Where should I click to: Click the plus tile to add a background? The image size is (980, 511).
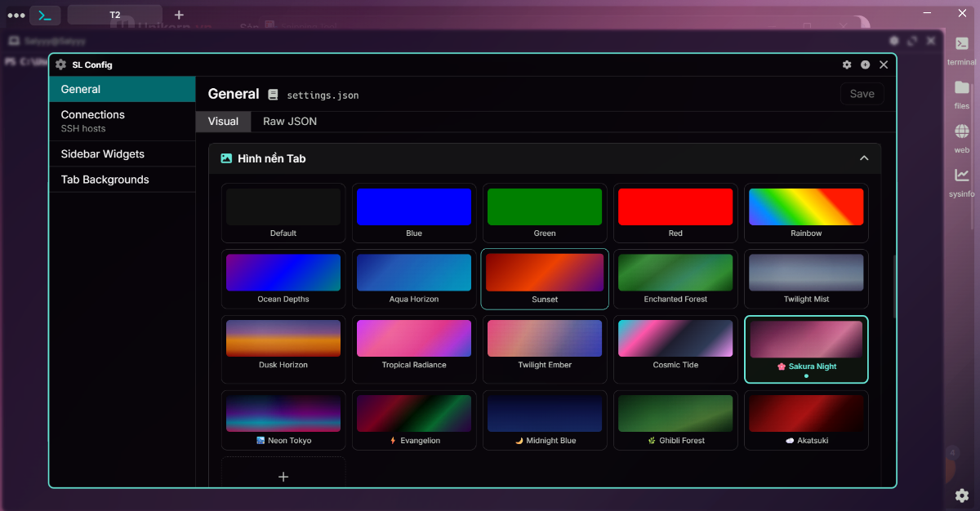point(283,476)
